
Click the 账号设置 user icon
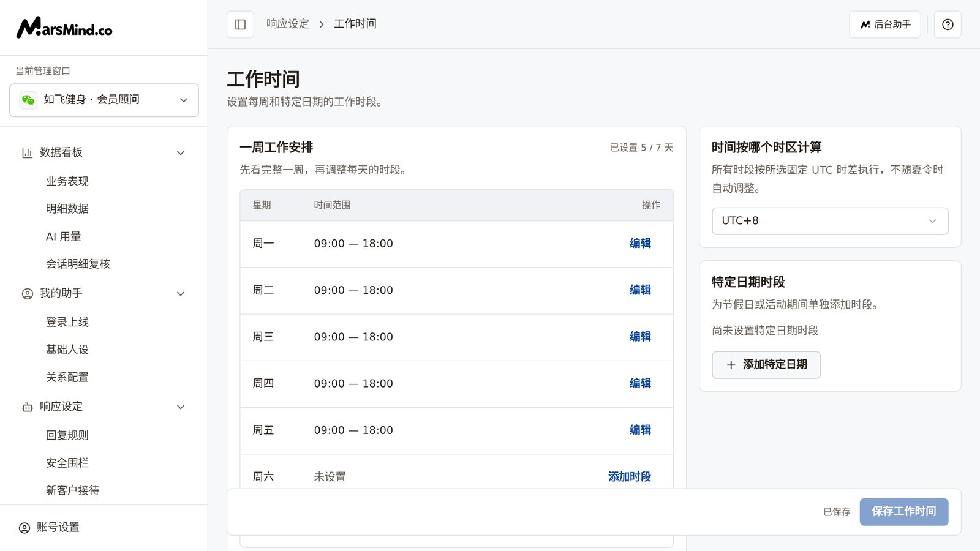click(24, 528)
